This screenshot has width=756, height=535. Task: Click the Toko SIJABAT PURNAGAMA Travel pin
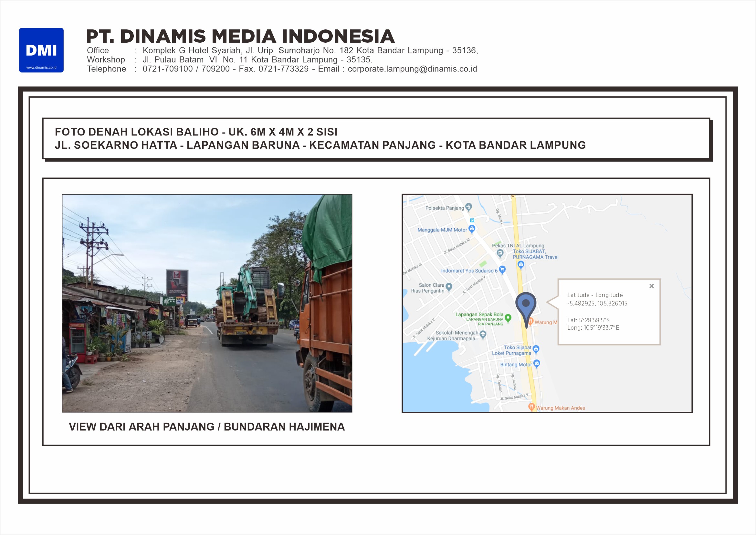(520, 265)
